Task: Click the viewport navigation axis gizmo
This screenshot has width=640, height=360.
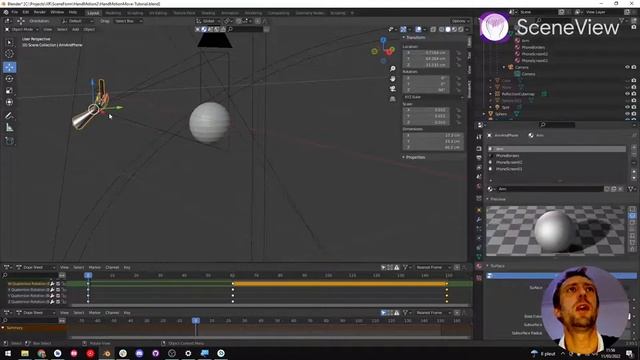Action: point(384,51)
